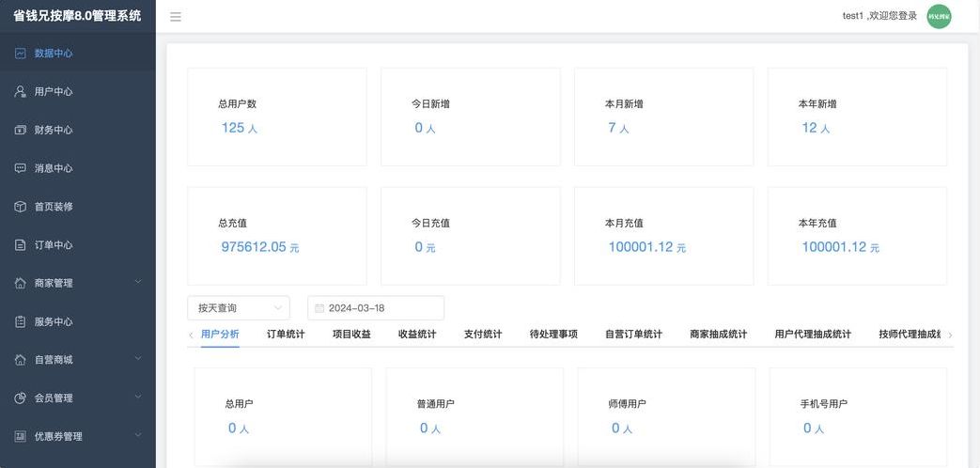This screenshot has height=468, width=980.
Task: Click the 2024-03-18 date picker field
Action: 376,308
